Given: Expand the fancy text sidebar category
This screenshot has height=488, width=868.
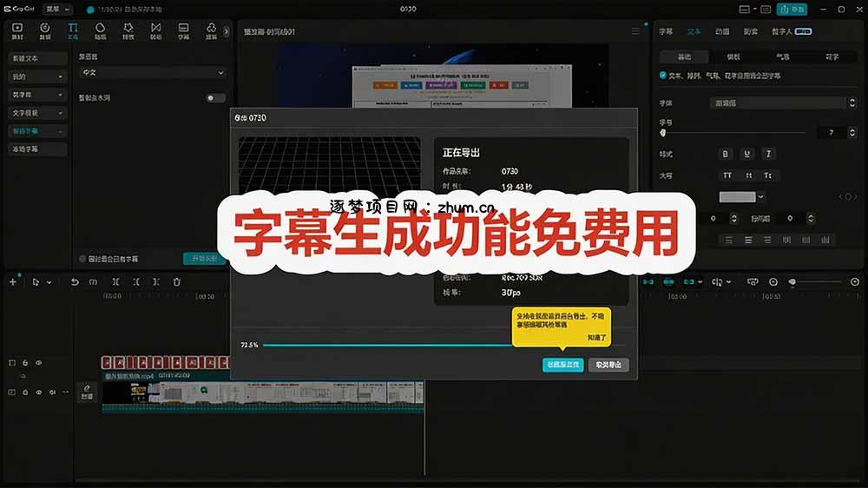Looking at the screenshot, I should click(37, 95).
